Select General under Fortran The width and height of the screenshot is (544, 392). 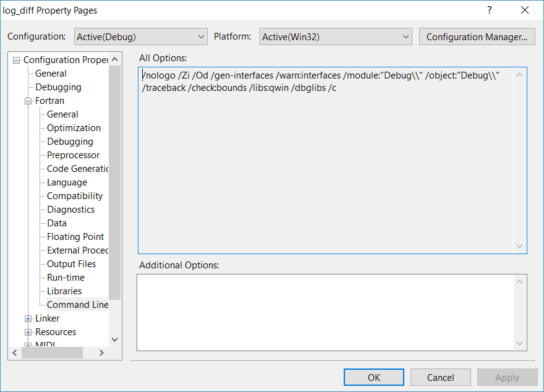point(62,114)
